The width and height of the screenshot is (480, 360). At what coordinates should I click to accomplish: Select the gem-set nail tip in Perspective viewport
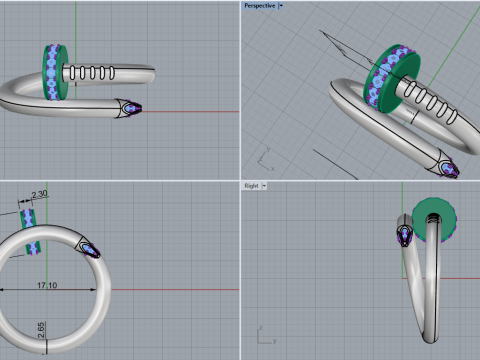(448, 168)
